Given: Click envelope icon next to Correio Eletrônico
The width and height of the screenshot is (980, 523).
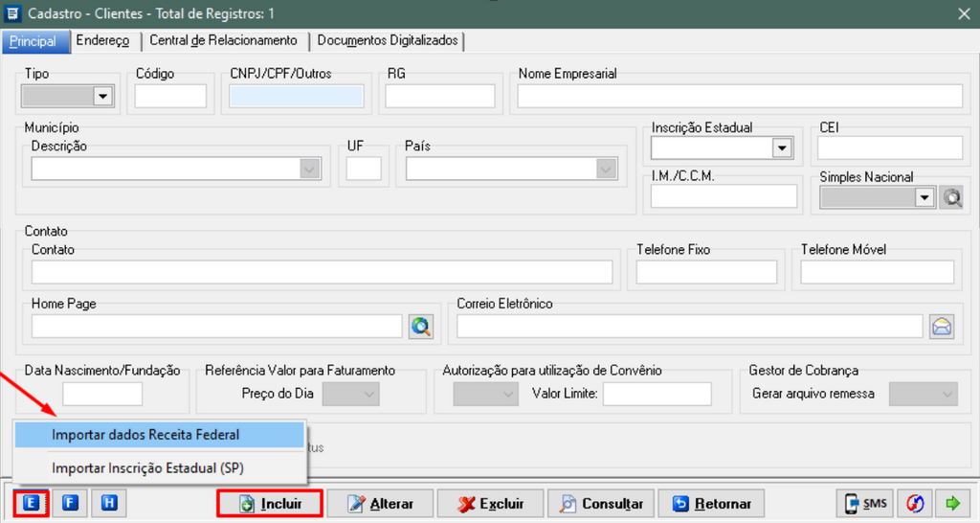Looking at the screenshot, I should (942, 327).
